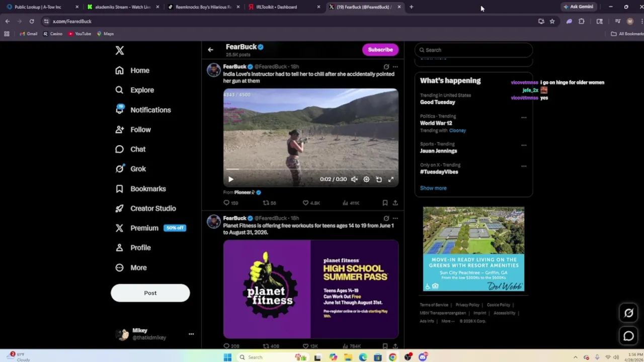Reload the page

point(31,21)
